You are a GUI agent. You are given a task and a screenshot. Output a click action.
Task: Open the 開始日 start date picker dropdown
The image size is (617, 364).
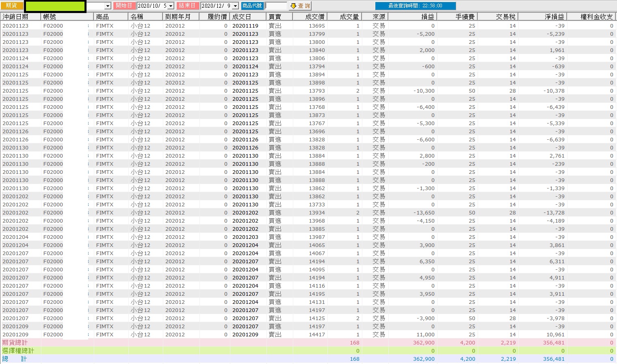coord(171,6)
